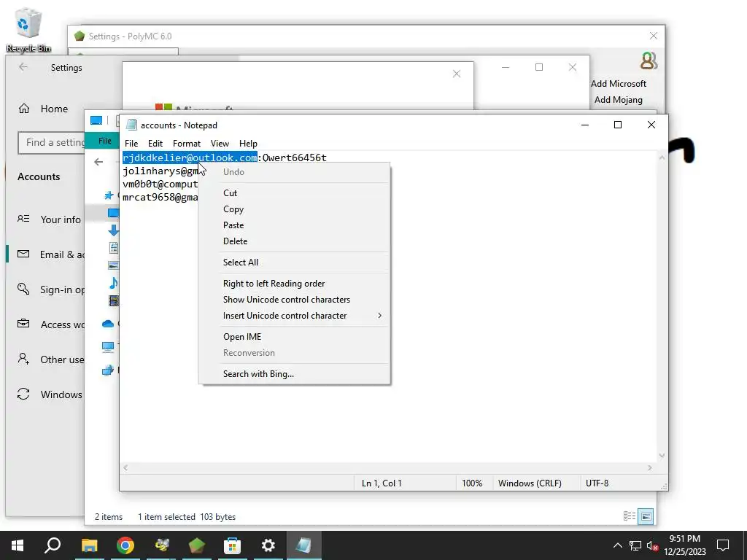Open Google Chrome from taskbar
This screenshot has height=560, width=747.
[125, 545]
